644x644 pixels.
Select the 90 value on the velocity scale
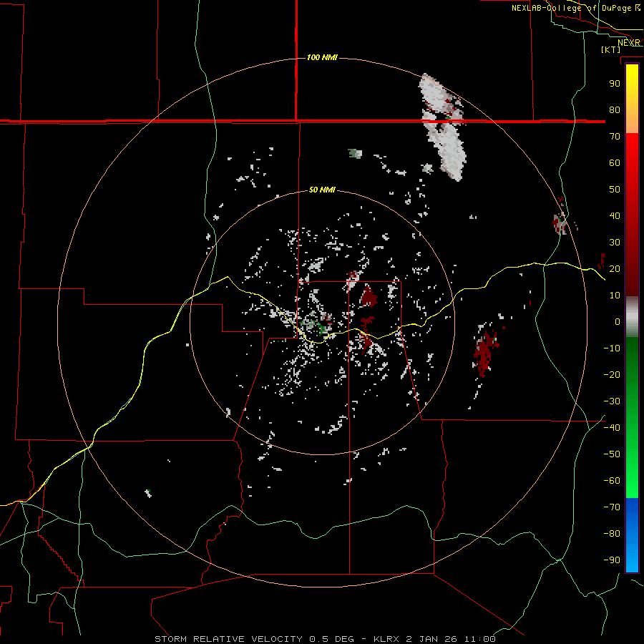click(615, 84)
